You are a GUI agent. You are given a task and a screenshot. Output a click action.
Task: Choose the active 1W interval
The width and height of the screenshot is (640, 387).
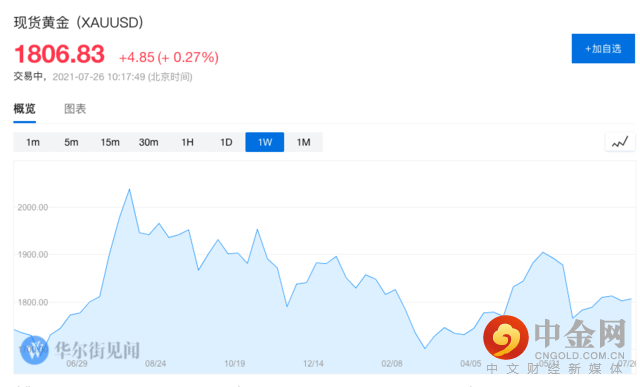click(x=264, y=142)
